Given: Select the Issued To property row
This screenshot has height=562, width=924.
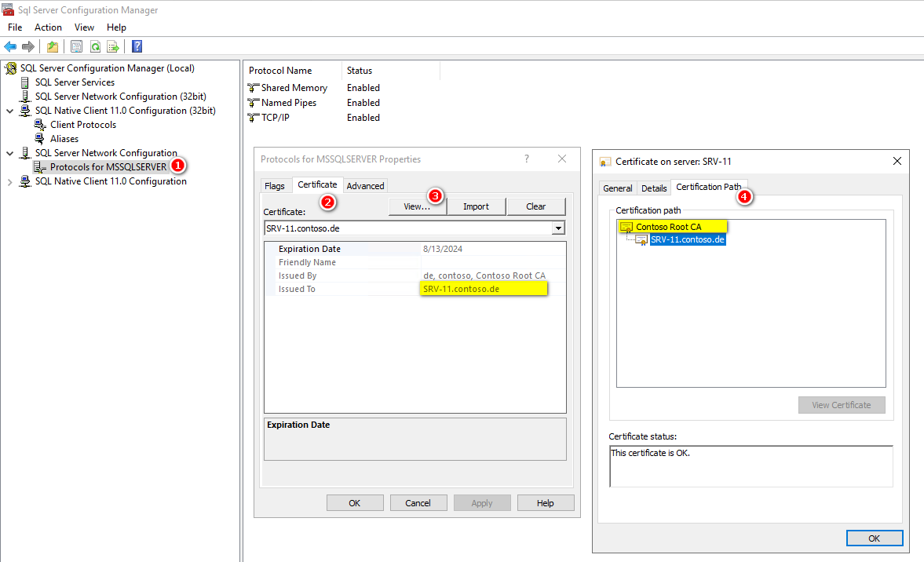Looking at the screenshot, I should (415, 290).
